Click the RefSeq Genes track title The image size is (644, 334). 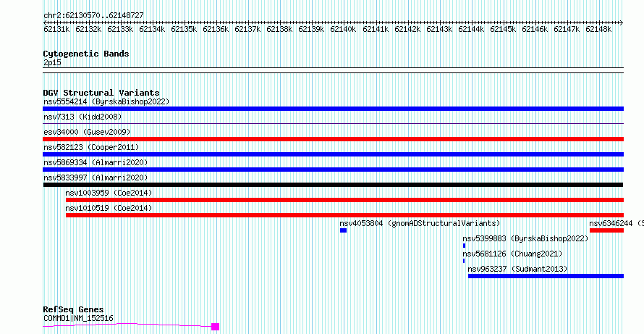73,310
